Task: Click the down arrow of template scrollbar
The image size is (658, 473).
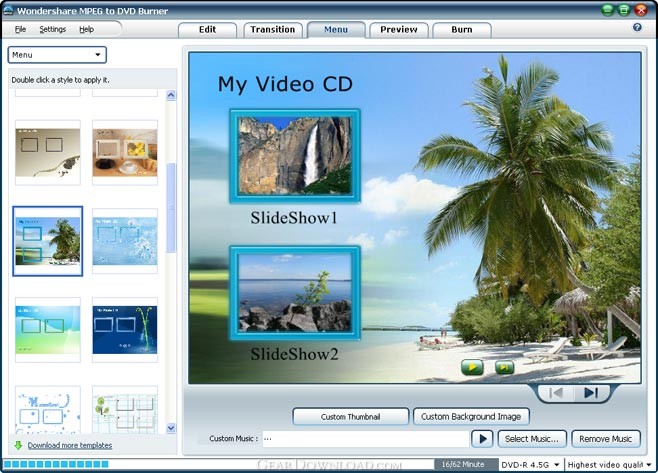Action: pyautogui.click(x=171, y=428)
